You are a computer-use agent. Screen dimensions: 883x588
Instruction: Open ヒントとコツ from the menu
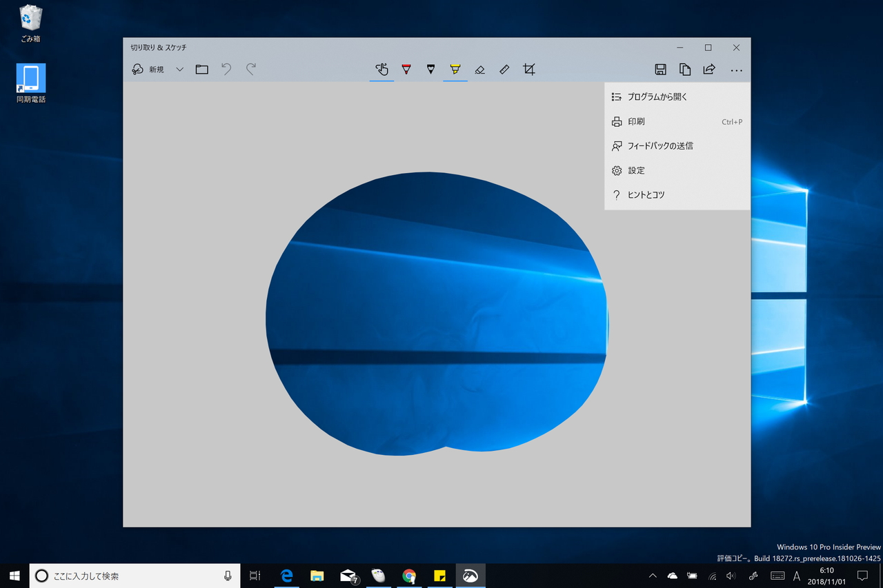tap(677, 195)
